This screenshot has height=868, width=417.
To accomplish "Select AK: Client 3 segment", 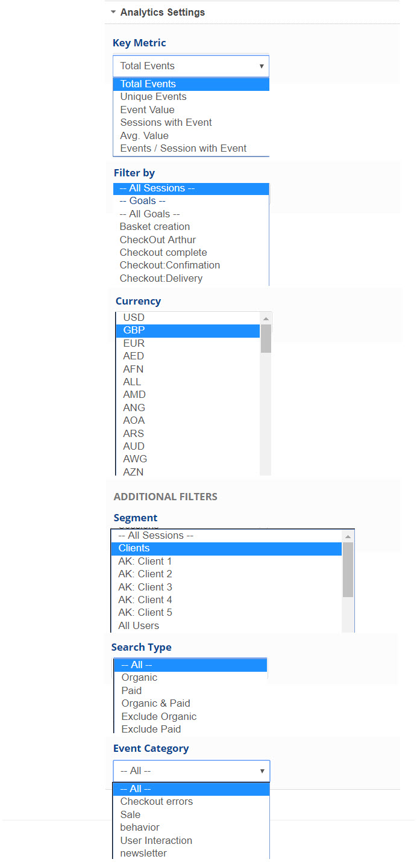I will tap(145, 587).
